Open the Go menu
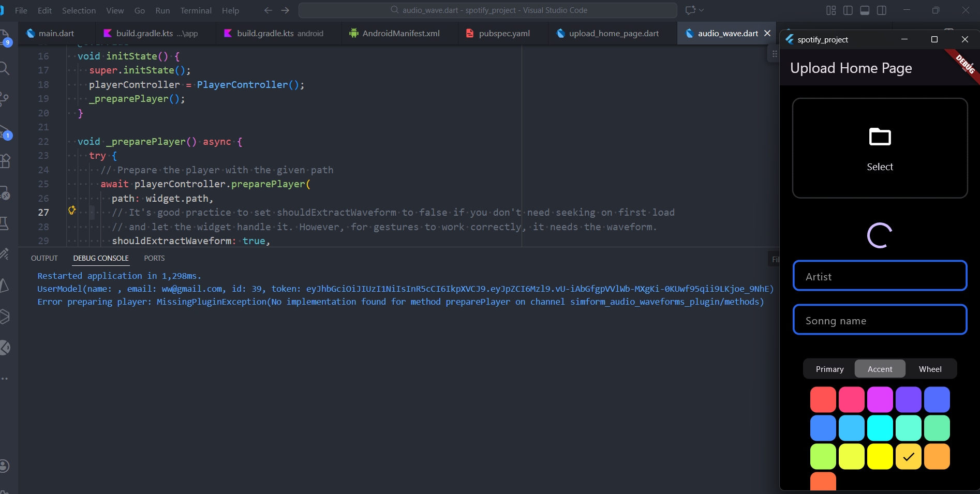 [x=140, y=10]
